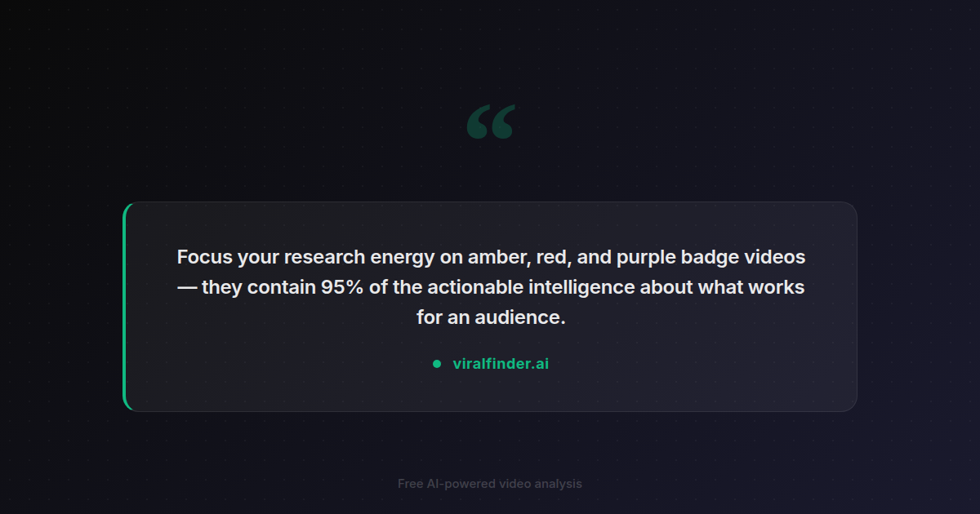
Task: Click the word "actionable" in the quote
Action: pyautogui.click(x=474, y=288)
